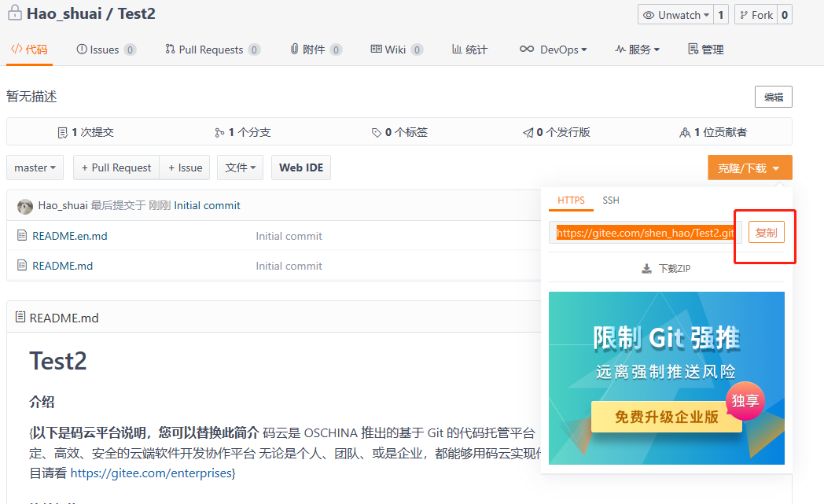Image resolution: width=824 pixels, height=504 pixels.
Task: Click the Unwatch eye icon
Action: [x=649, y=15]
